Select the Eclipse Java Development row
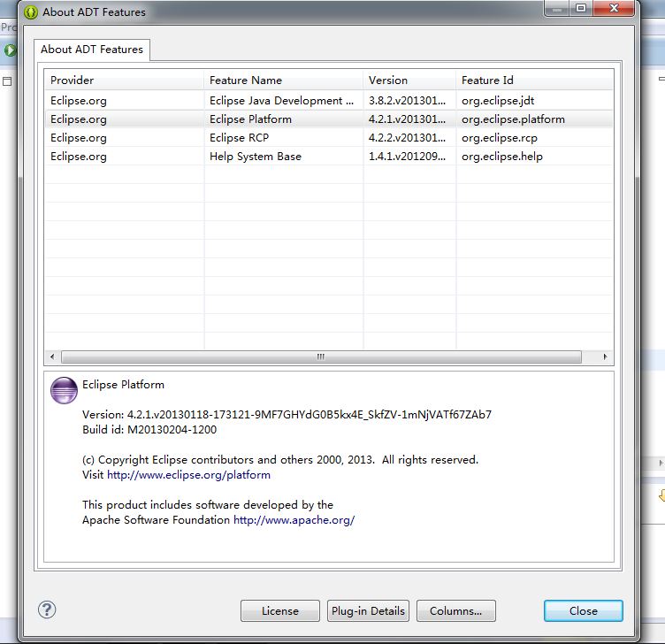The height and width of the screenshot is (644, 665). point(329,101)
